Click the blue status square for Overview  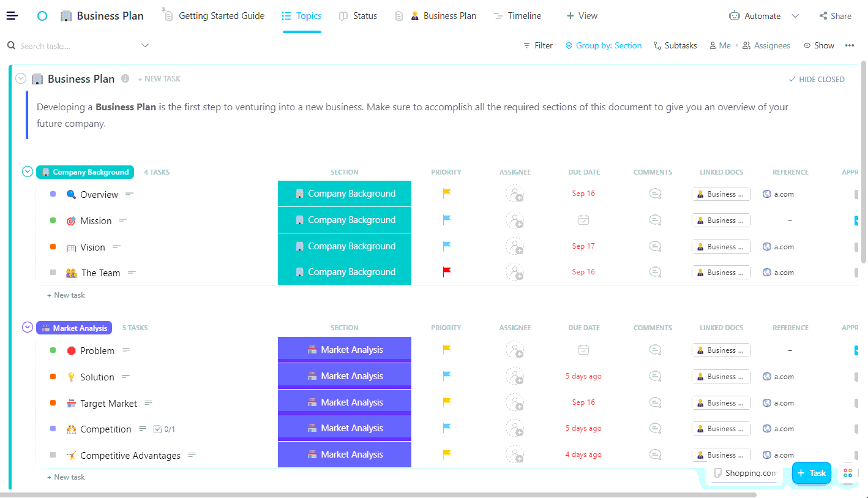coord(53,194)
